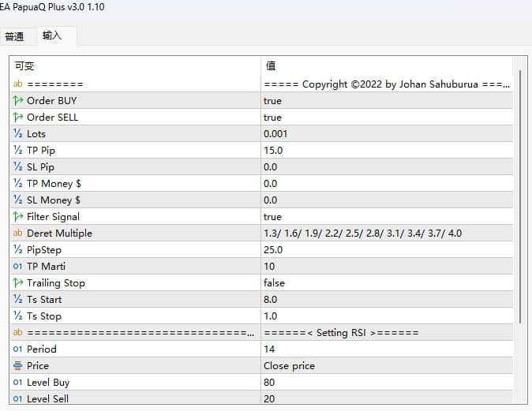Toggle the Filter Signal value true
532x411 pixels.
point(387,216)
